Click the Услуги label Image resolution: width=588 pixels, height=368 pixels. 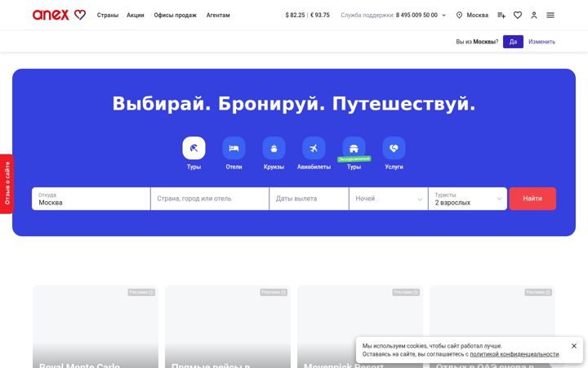coord(394,167)
